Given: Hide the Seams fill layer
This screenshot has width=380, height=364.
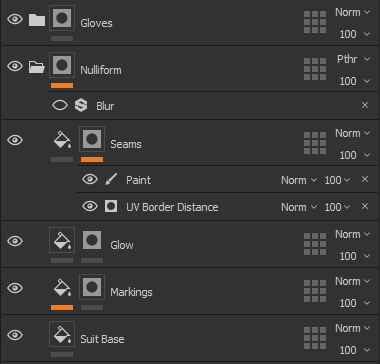Looking at the screenshot, I should pos(15,140).
